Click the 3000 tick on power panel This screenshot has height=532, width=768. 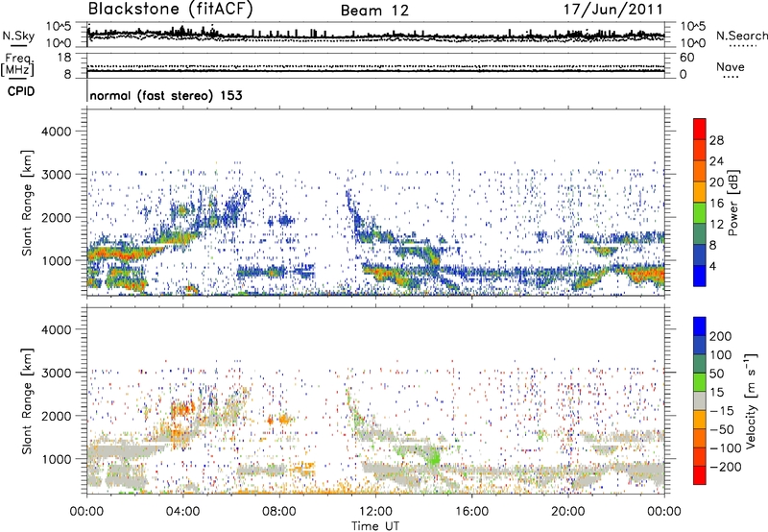[56, 175]
